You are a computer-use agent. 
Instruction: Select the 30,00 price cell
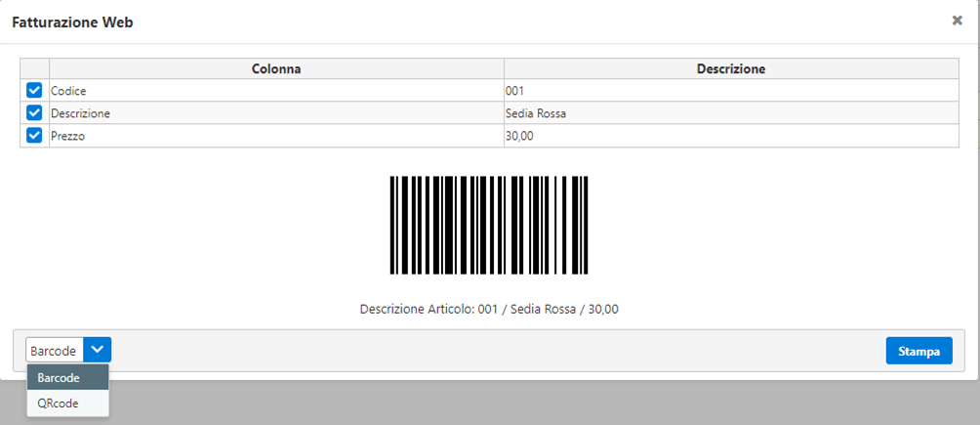coord(731,136)
